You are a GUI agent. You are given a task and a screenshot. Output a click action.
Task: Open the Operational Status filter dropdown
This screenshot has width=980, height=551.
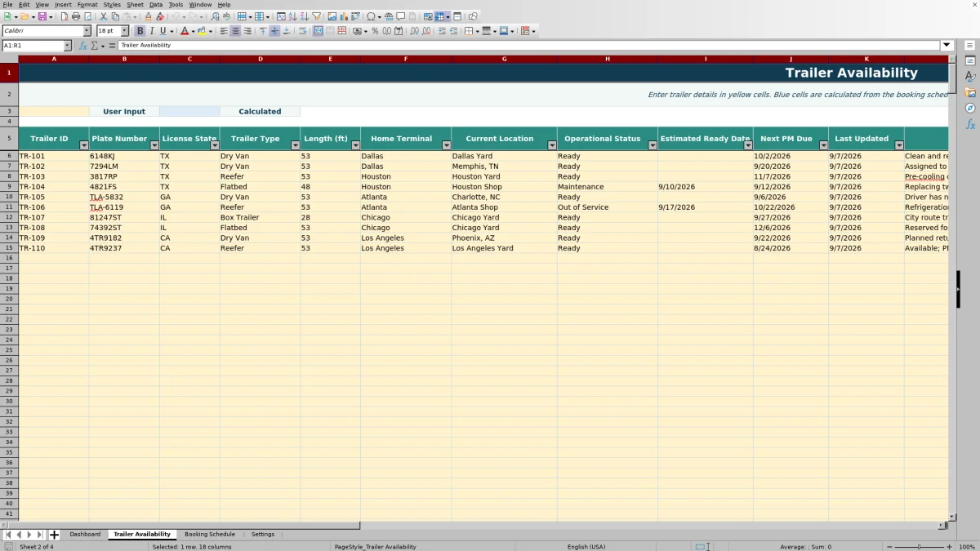coord(653,145)
